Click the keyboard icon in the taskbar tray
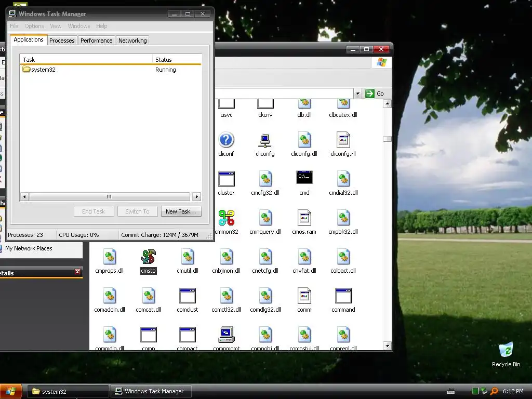This screenshot has height=399, width=532. click(x=451, y=391)
